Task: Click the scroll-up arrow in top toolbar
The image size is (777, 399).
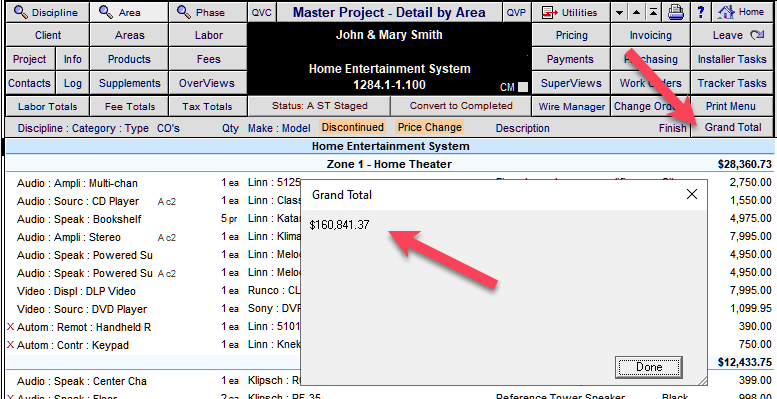Action: pyautogui.click(x=637, y=13)
